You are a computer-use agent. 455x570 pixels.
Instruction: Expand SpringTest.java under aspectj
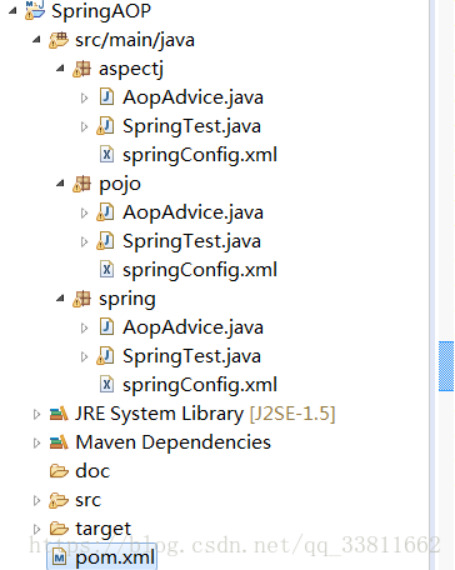click(84, 127)
